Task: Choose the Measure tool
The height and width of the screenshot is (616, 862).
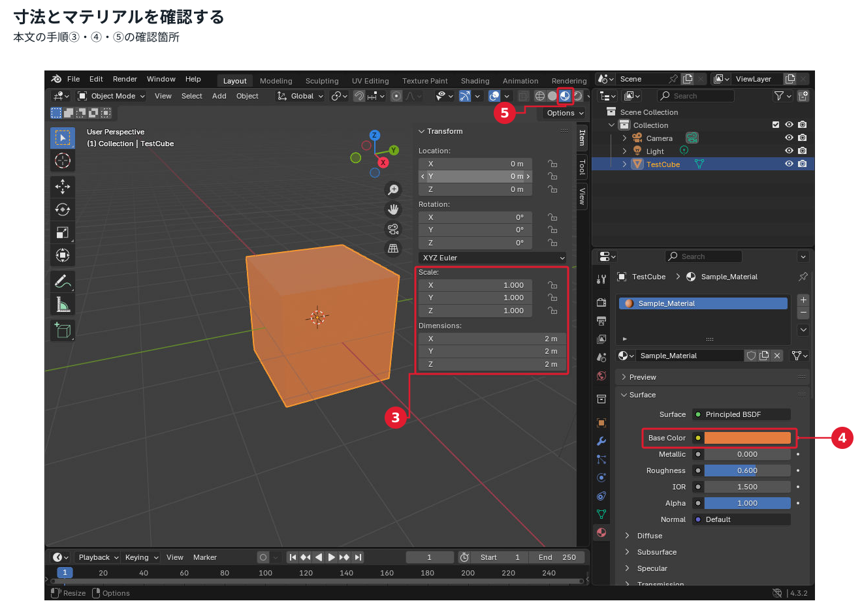Action: [63, 304]
